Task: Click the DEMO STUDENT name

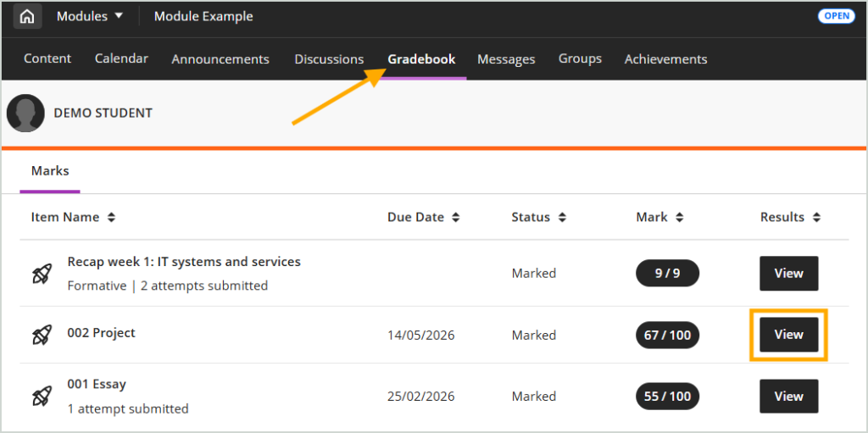Action: (103, 113)
